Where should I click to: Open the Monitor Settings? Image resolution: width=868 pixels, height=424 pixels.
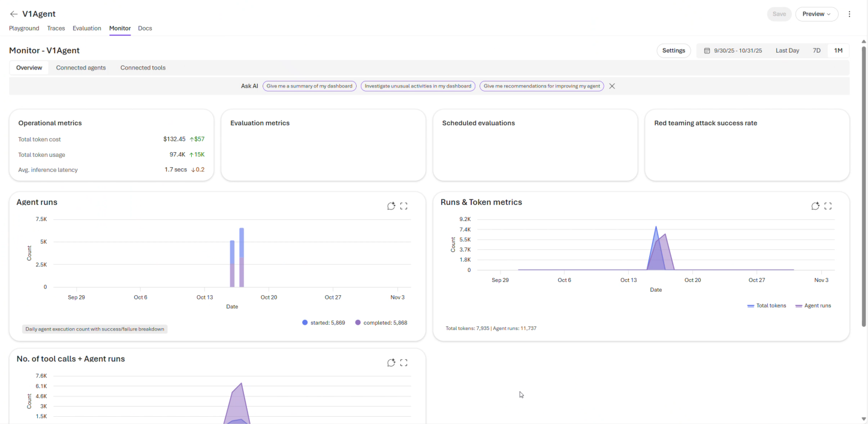[673, 50]
